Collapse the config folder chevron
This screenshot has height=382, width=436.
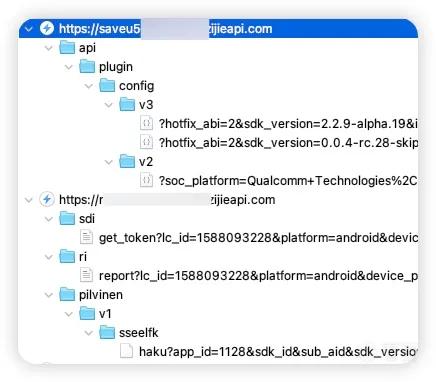point(89,86)
